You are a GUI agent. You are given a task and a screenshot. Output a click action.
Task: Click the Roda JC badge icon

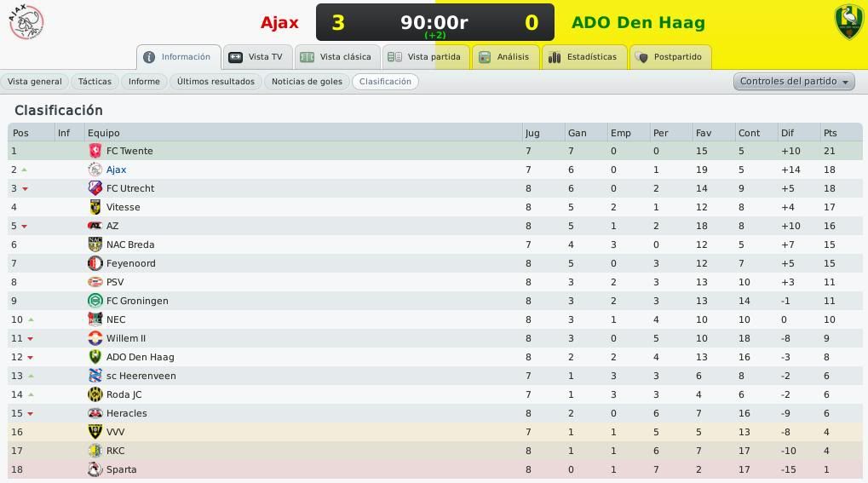pyautogui.click(x=95, y=394)
